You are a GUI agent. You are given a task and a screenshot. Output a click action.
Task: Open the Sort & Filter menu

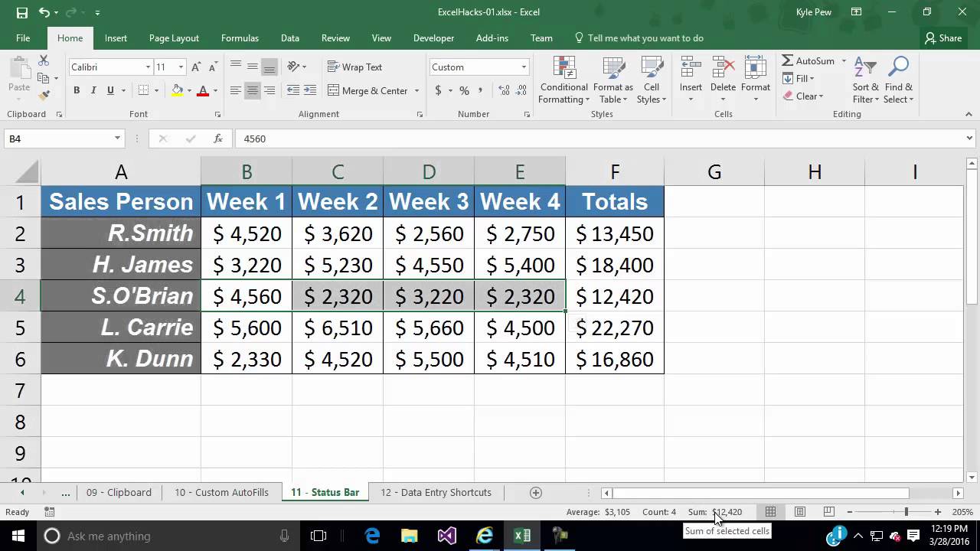(x=866, y=80)
